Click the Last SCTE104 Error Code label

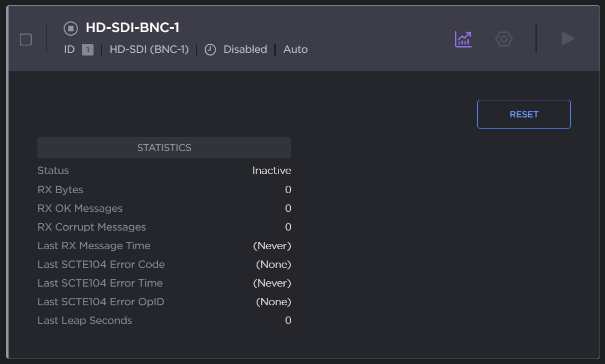[101, 264]
